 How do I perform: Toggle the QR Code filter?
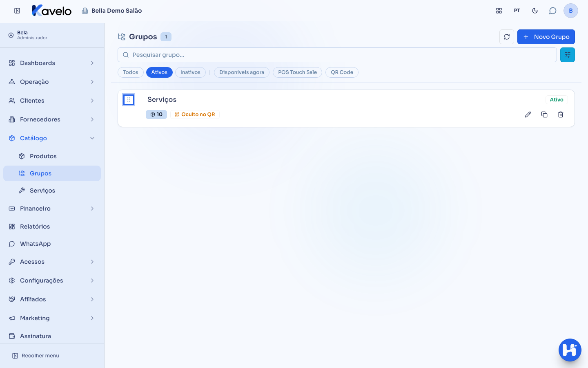pos(342,72)
